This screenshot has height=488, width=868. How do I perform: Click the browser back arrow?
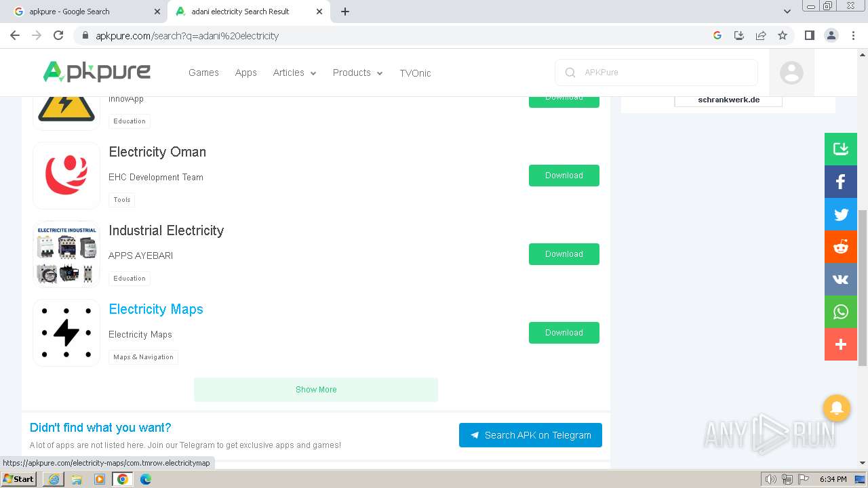tap(15, 35)
